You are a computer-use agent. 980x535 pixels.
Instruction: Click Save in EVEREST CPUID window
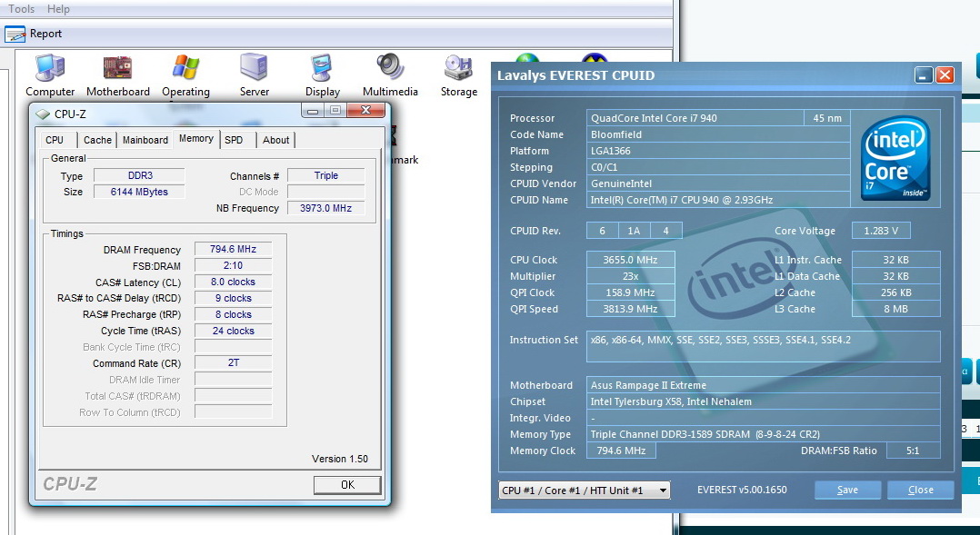[x=847, y=490]
